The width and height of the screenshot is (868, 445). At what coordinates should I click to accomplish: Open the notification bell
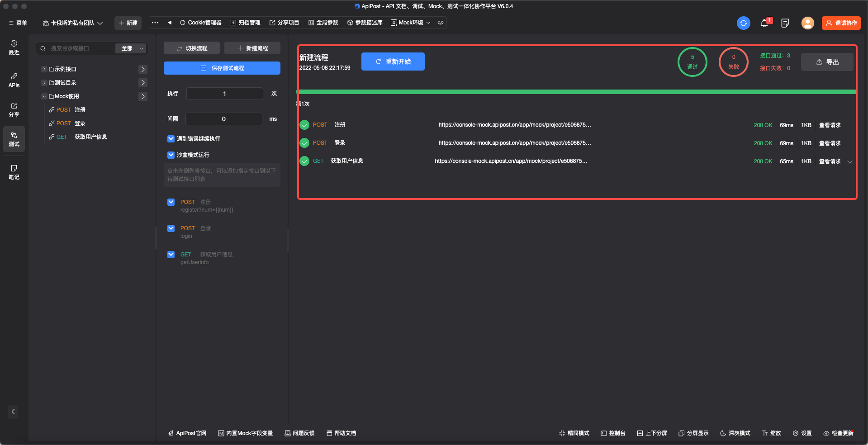tap(765, 23)
